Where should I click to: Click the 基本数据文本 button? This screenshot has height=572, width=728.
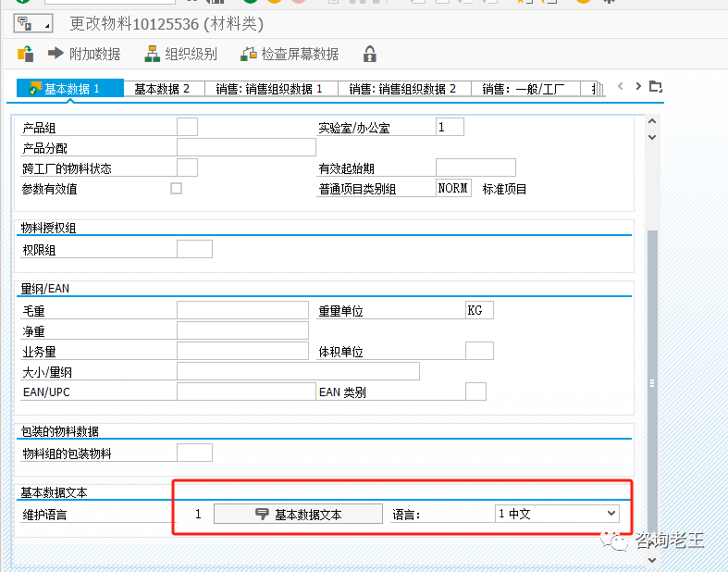298,514
